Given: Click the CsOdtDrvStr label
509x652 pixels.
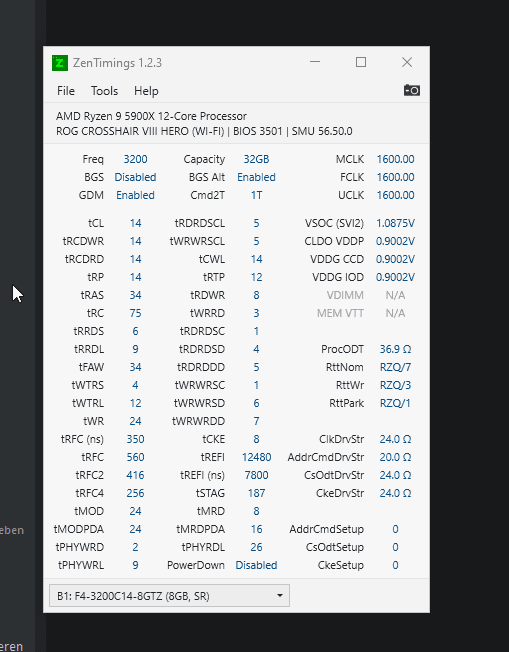Looking at the screenshot, I should [x=334, y=475].
